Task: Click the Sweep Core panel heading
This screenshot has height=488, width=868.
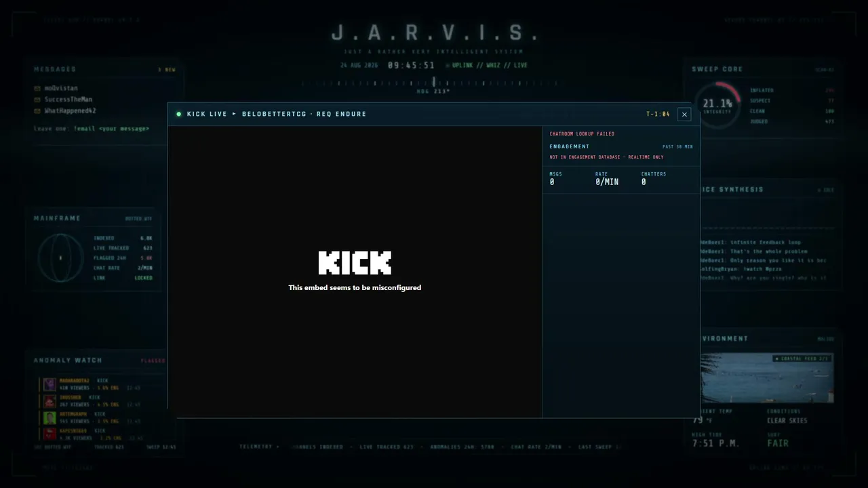Action: pyautogui.click(x=717, y=69)
